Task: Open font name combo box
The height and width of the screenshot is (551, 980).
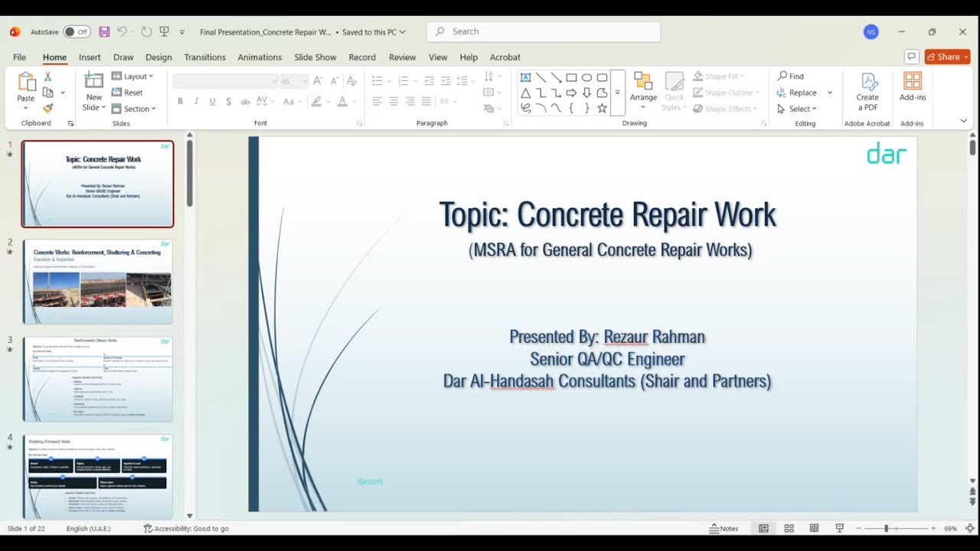Action: tap(225, 81)
